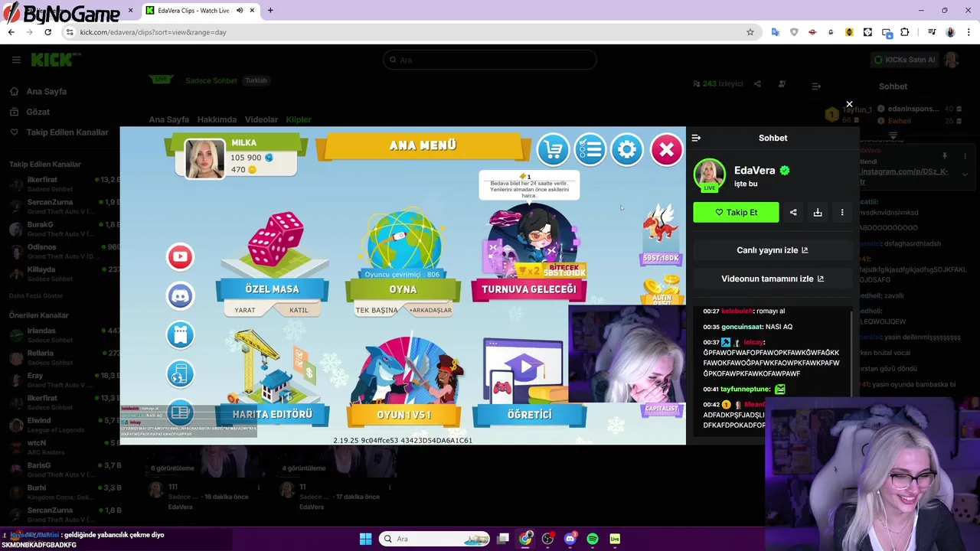Switch to Hakkımda tab

[x=217, y=119]
